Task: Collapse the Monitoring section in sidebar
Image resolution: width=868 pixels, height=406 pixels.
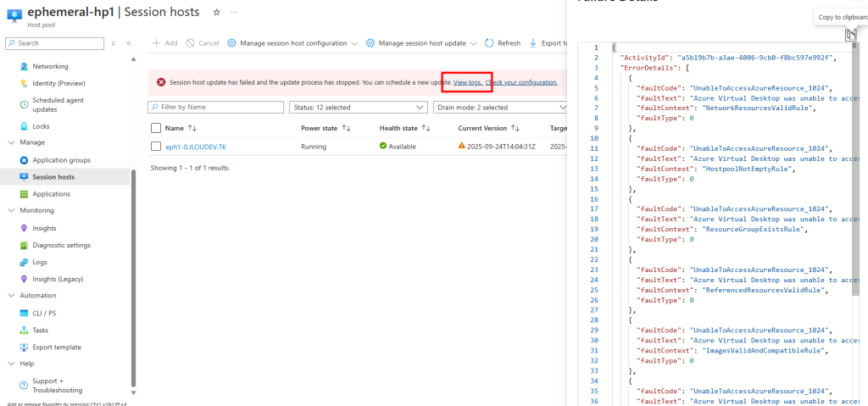Action: click(11, 210)
